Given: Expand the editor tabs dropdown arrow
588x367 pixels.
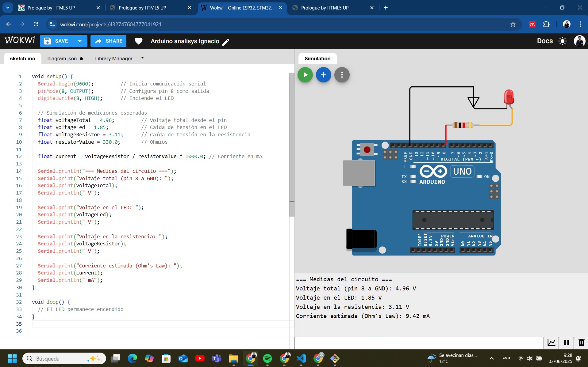Looking at the screenshot, I should point(142,58).
